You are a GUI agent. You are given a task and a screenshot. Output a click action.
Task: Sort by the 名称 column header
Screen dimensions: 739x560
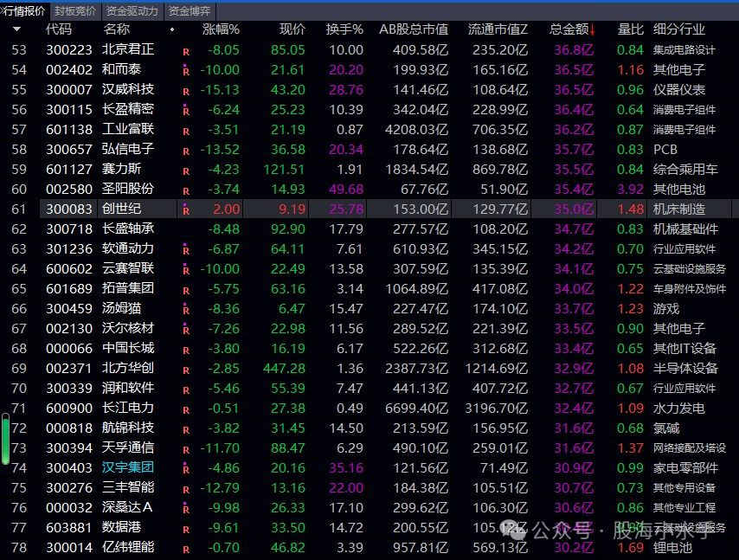(x=117, y=29)
